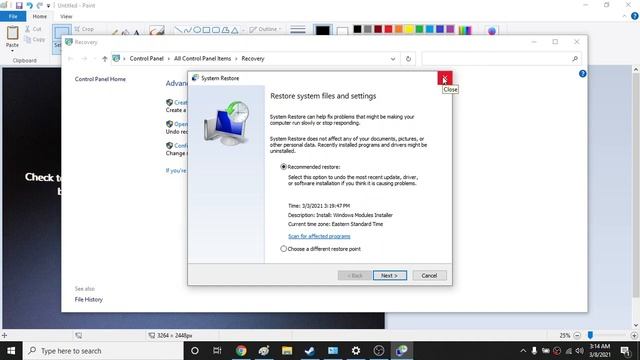This screenshot has width=640, height=360.
Task: Open the Brushes tool in Paint
Action: pos(157,30)
